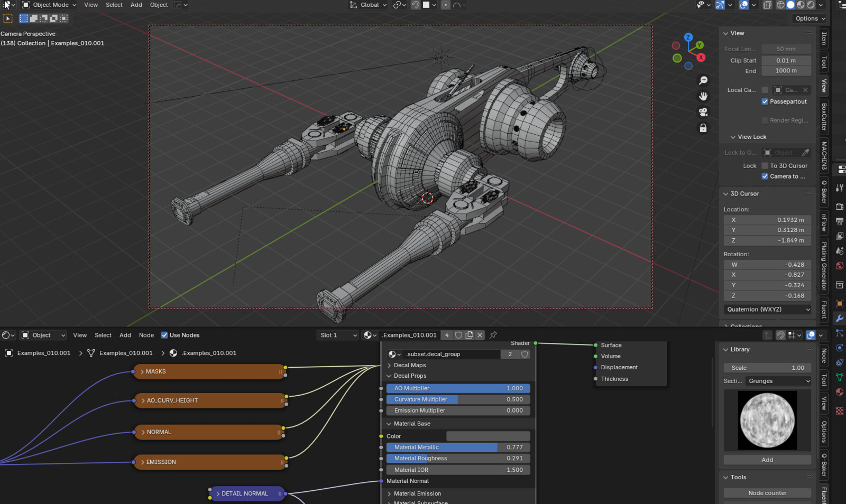Unlink material with X next to Examples_010.001
Image resolution: width=846 pixels, height=504 pixels.
click(480, 335)
